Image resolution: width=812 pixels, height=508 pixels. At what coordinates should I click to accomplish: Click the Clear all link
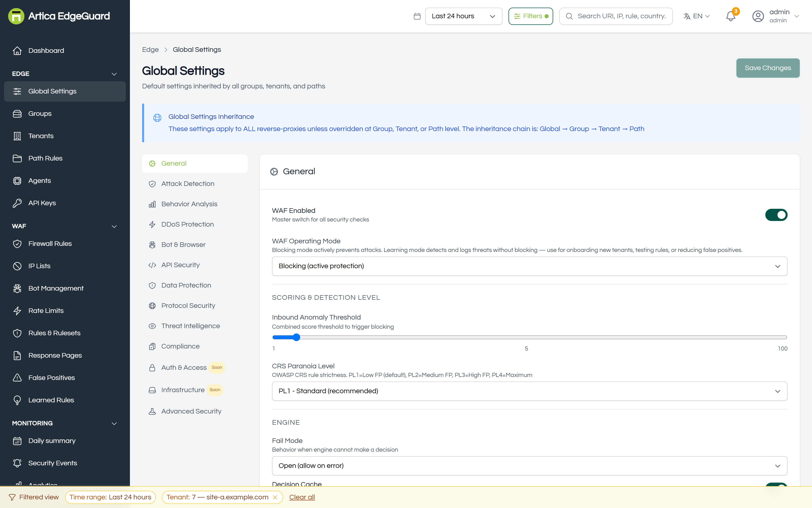coord(302,497)
